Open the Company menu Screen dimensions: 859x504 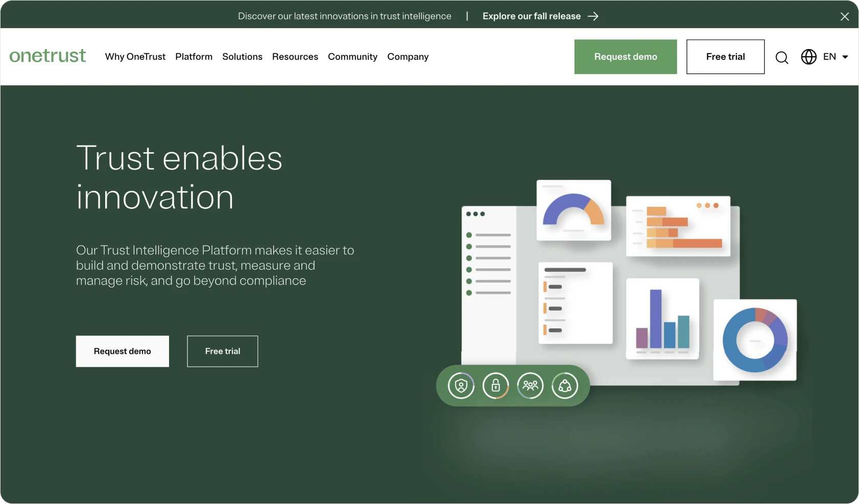tap(408, 57)
